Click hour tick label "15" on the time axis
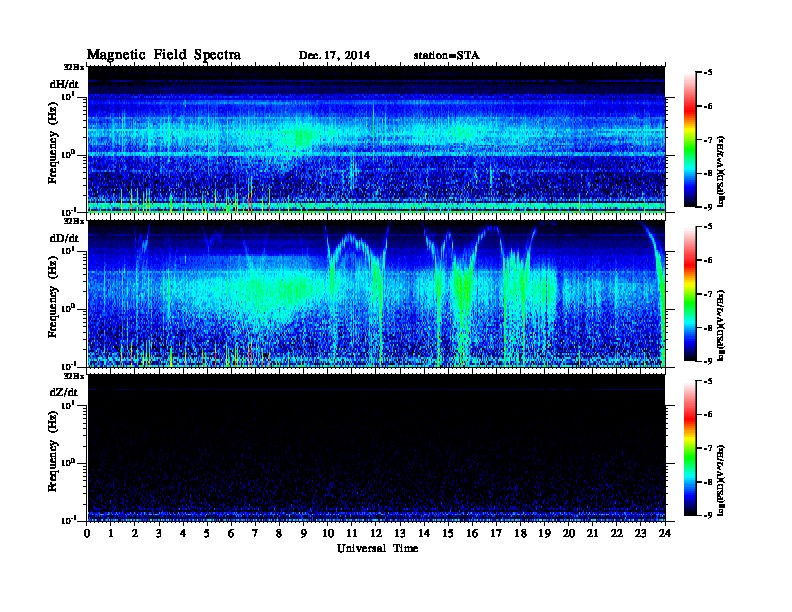Viewport: 792px width, 612px height. click(448, 534)
